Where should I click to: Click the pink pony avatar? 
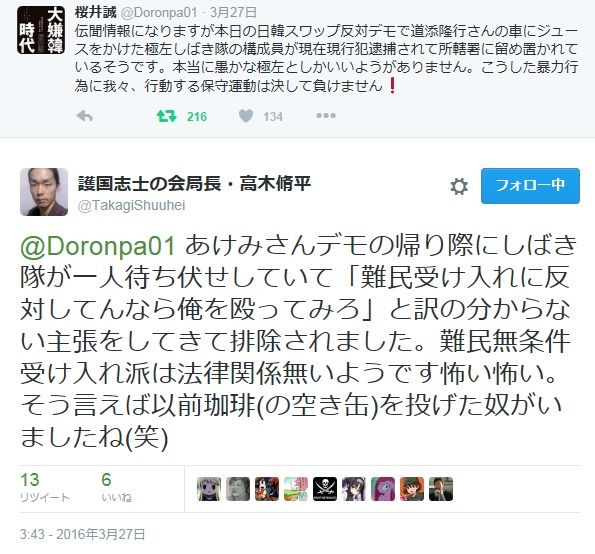click(x=383, y=489)
